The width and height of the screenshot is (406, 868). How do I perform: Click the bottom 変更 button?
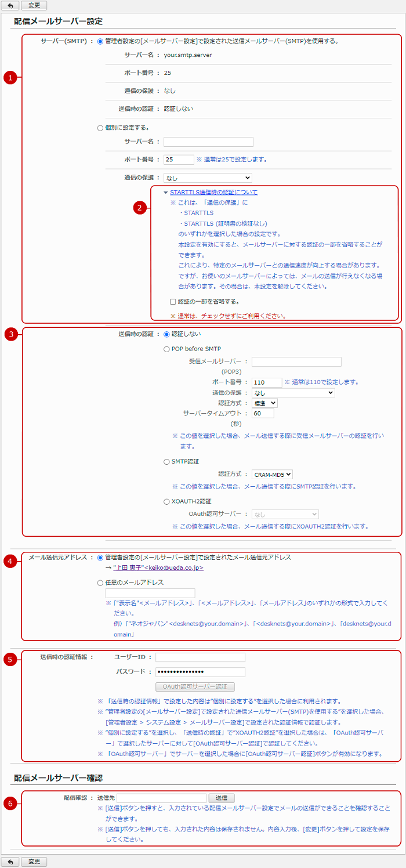click(34, 862)
